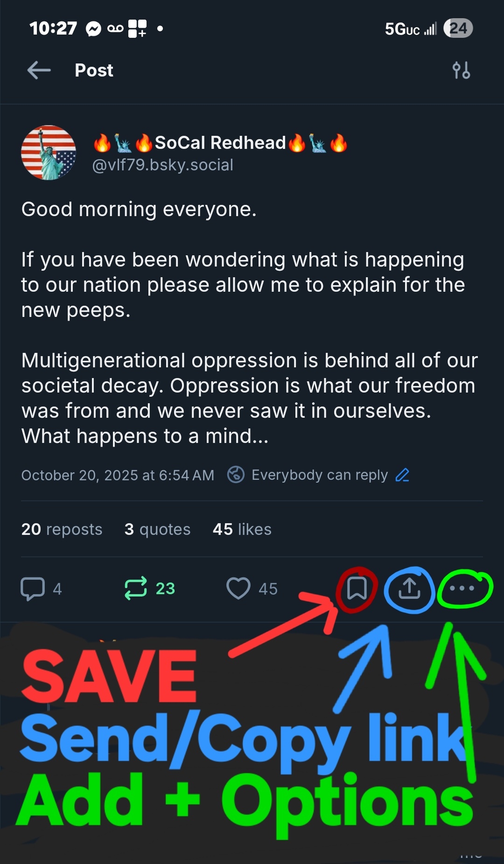Tap "Everybody can reply" setting
This screenshot has width=504, height=864.
320,475
